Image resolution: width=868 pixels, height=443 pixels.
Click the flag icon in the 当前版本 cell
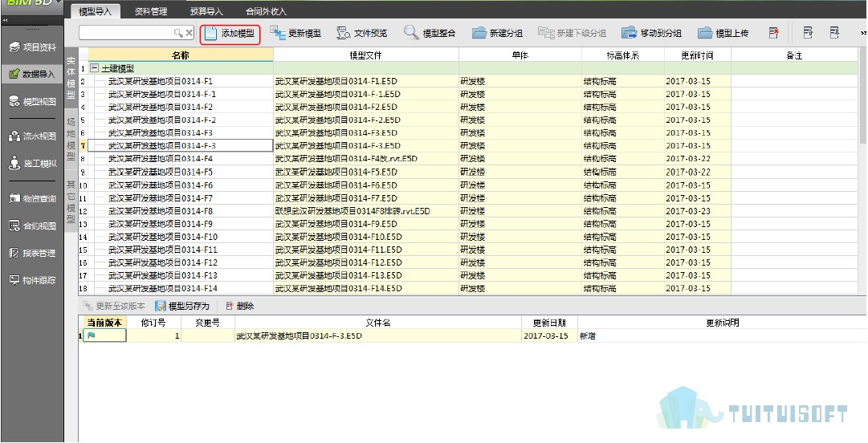tap(91, 335)
